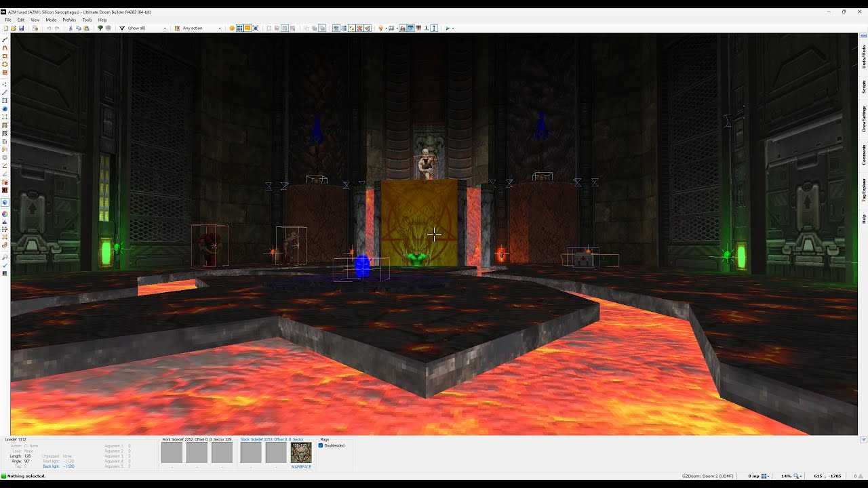Viewport: 868px width, 488px height.
Task: Select the Draw Ellipse tool
Action: 5,64
